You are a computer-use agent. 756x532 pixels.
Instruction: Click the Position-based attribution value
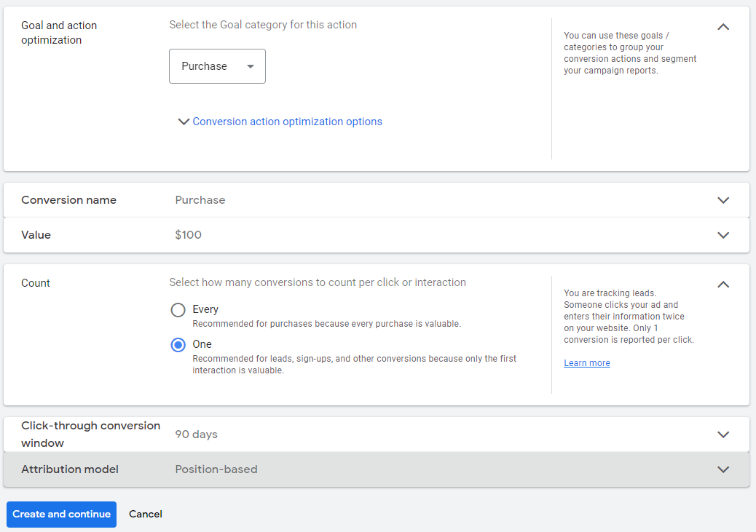(x=215, y=469)
